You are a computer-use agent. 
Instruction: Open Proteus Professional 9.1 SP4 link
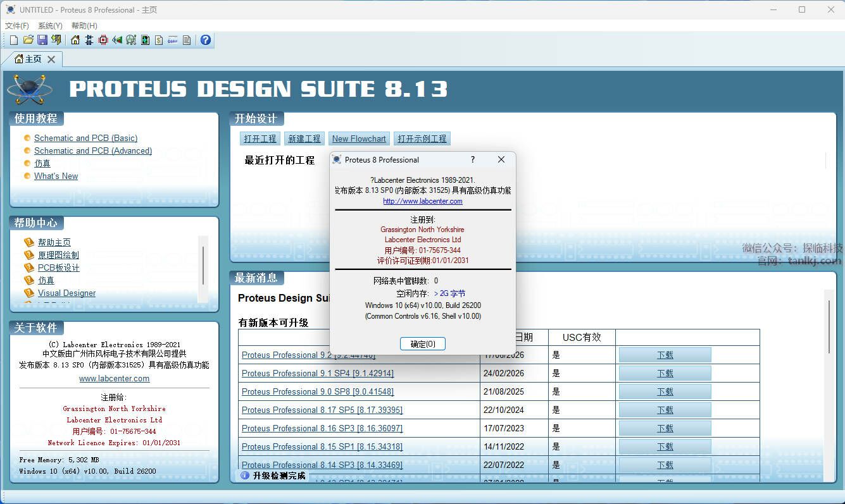pos(318,373)
